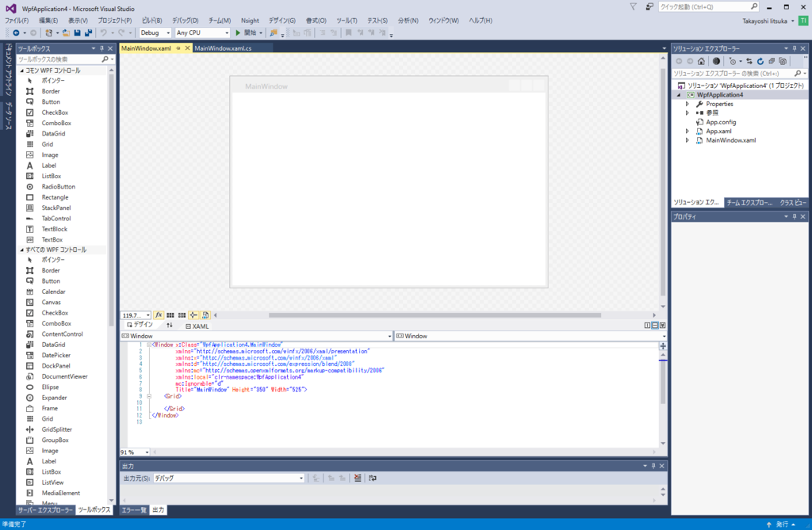Click the MainWindow designer title bar
Image resolution: width=812 pixels, height=530 pixels.
tap(389, 86)
